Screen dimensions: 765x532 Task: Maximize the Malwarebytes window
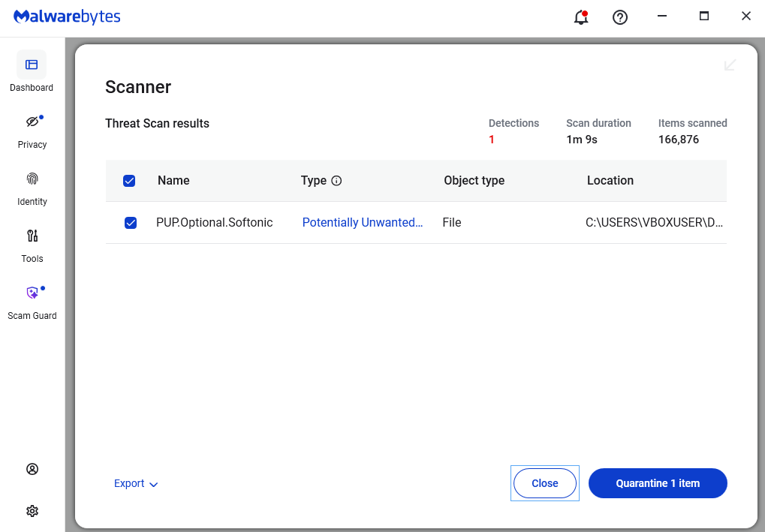[703, 16]
